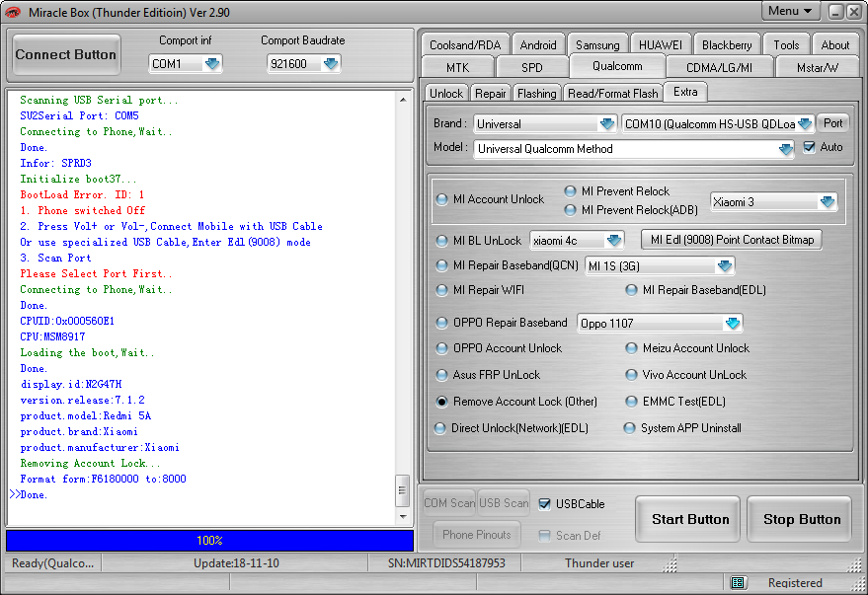Select Asus FRP UnLock radio option
Screen dimensions: 868x595
point(441,375)
